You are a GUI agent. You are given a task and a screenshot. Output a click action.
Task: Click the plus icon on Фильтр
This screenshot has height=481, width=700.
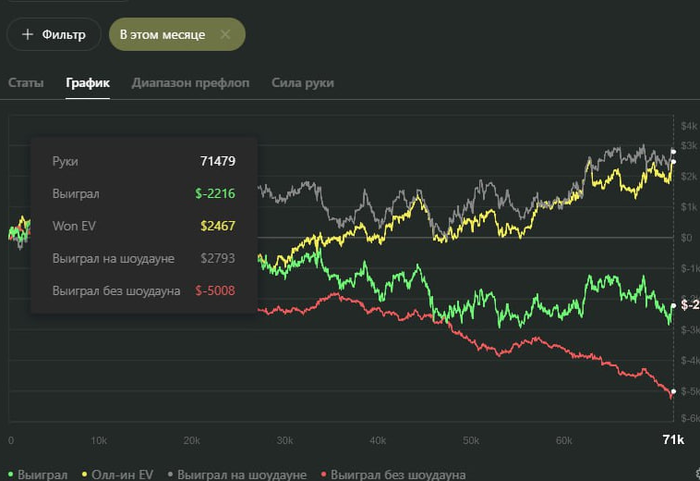(27, 34)
